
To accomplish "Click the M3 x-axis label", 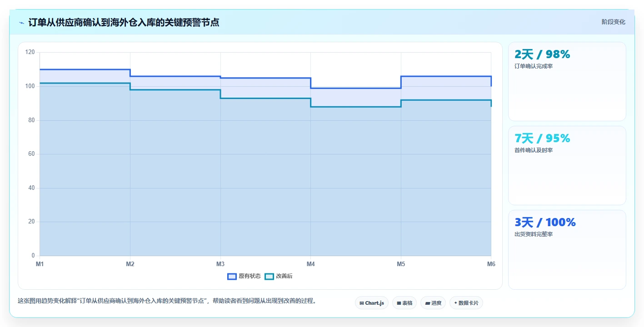I will point(220,264).
